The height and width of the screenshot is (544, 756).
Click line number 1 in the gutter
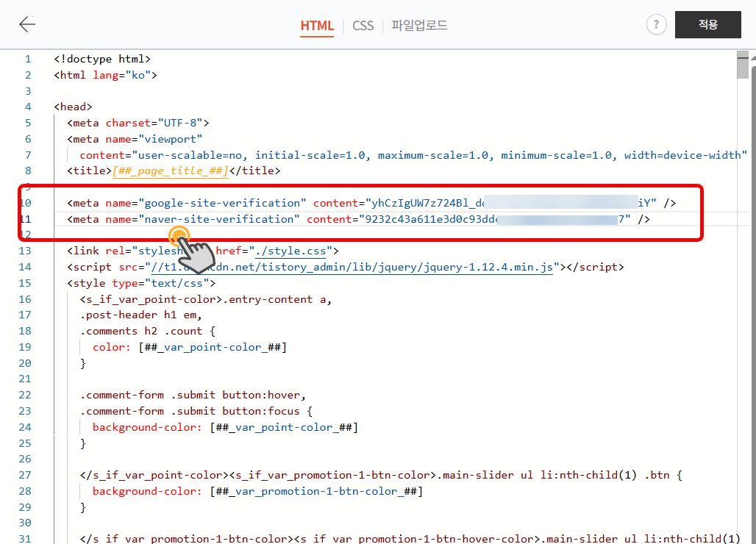(28, 59)
